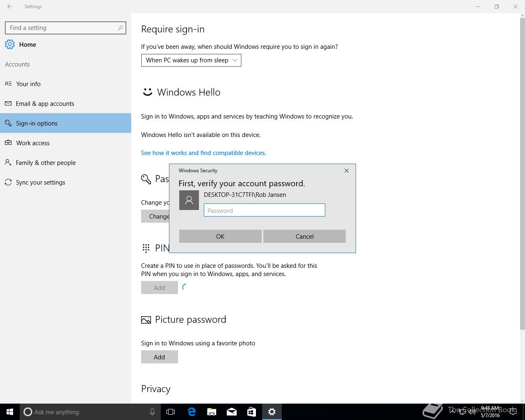The width and height of the screenshot is (525, 420).
Task: Click the Sync your settings icon
Action: (x=8, y=182)
